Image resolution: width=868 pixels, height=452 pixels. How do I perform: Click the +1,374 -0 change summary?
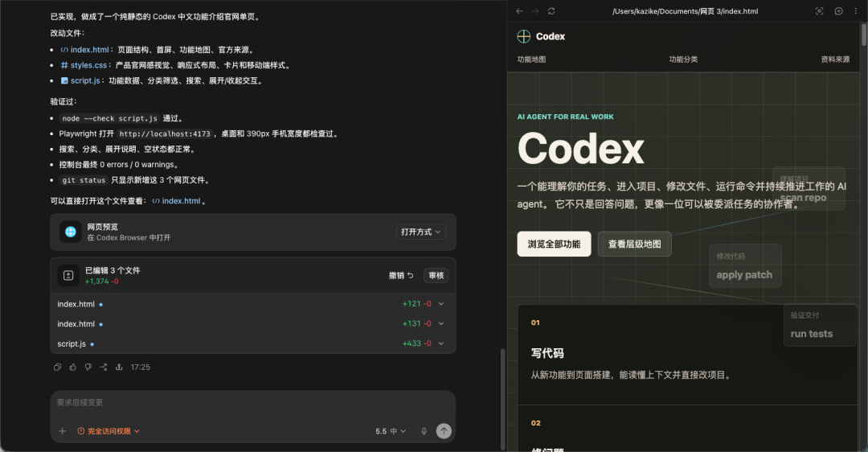[102, 281]
